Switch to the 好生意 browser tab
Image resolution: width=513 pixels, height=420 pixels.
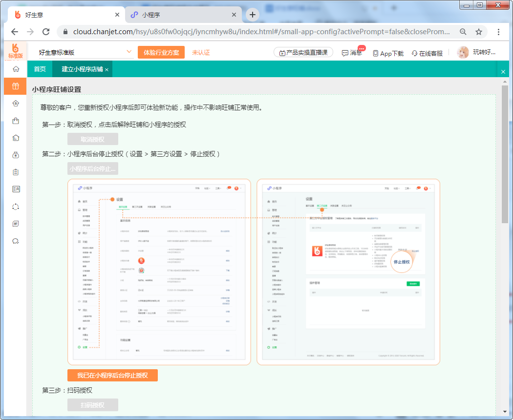(x=66, y=15)
